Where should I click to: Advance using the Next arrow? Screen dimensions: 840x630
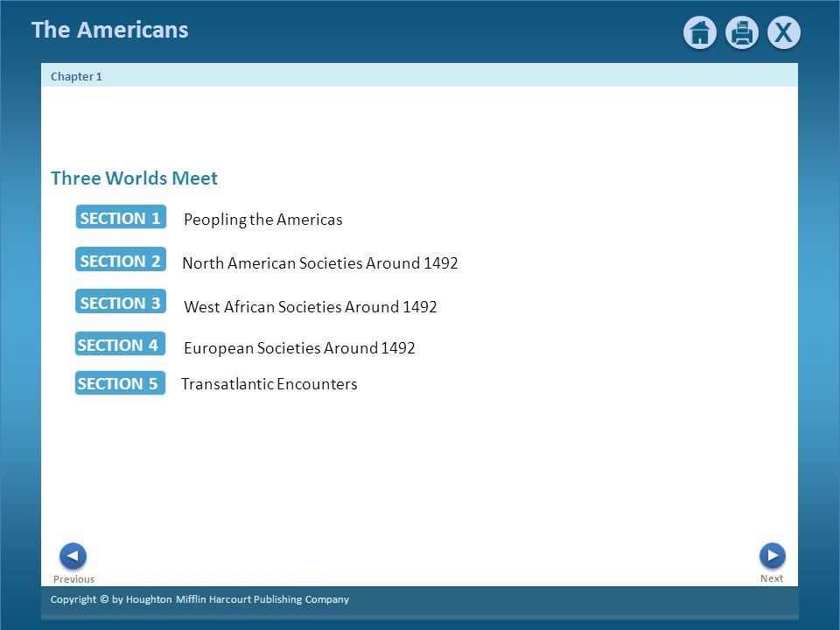pyautogui.click(x=773, y=556)
